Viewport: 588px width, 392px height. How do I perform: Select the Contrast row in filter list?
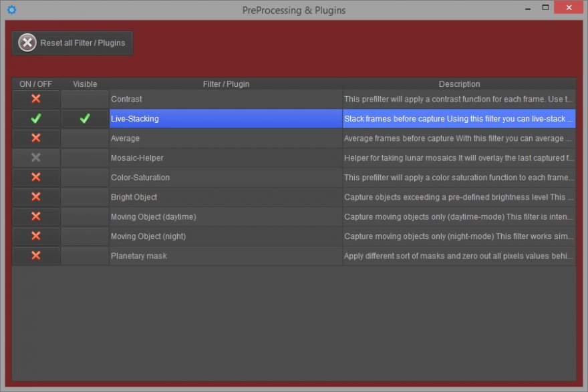(x=226, y=99)
